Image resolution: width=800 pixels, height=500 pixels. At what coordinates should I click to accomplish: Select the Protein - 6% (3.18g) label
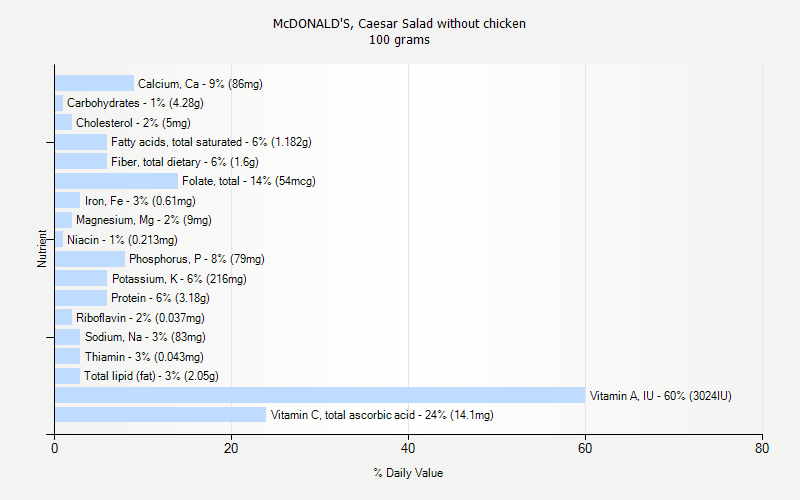tap(160, 298)
